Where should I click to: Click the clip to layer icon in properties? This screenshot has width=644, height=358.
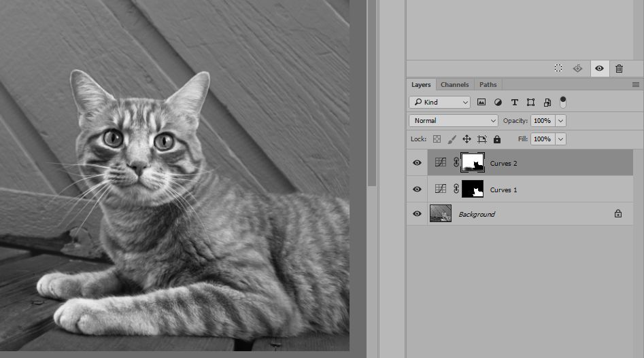[577, 68]
